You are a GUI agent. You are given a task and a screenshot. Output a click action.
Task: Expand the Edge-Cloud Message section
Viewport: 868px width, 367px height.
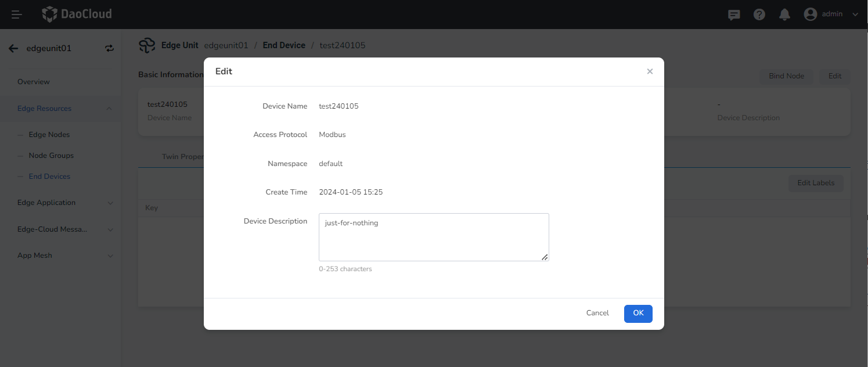coord(110,229)
